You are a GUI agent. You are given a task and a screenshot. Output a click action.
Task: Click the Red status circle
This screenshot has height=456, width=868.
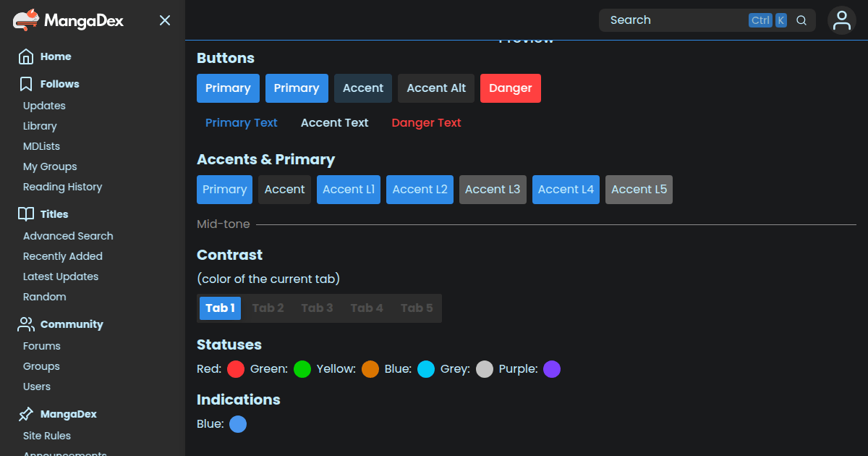click(236, 369)
